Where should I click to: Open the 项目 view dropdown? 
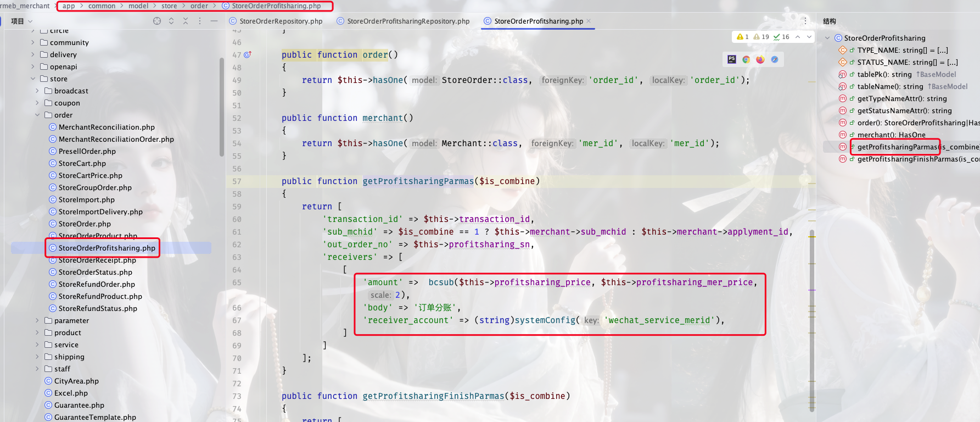coord(22,21)
